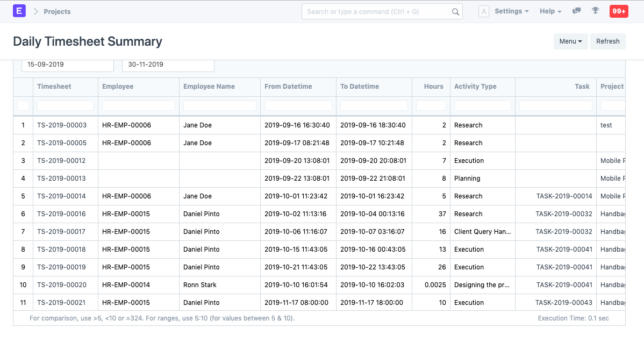Open task TASK-2019-00032
Viewport: 644px width, 342px height.
coord(564,213)
